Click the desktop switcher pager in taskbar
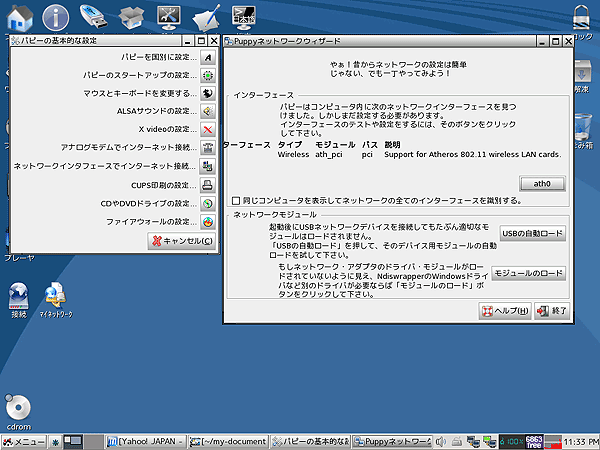 (83, 442)
